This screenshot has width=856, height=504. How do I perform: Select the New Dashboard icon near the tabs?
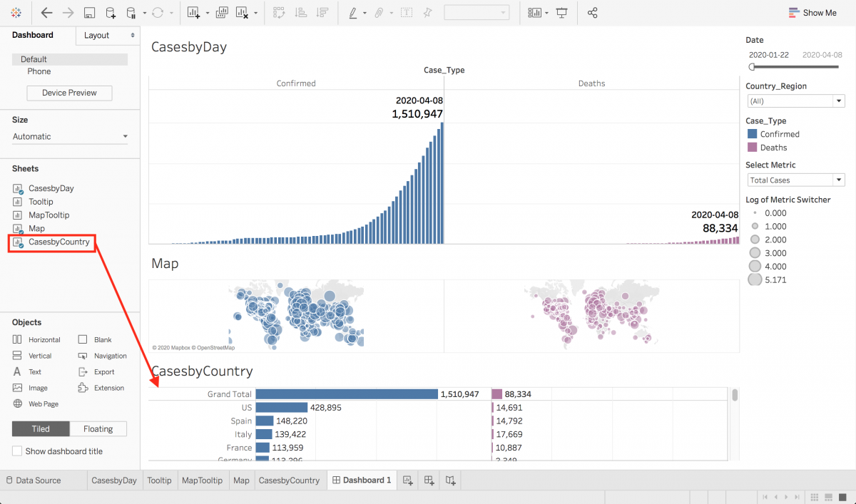[x=429, y=480]
